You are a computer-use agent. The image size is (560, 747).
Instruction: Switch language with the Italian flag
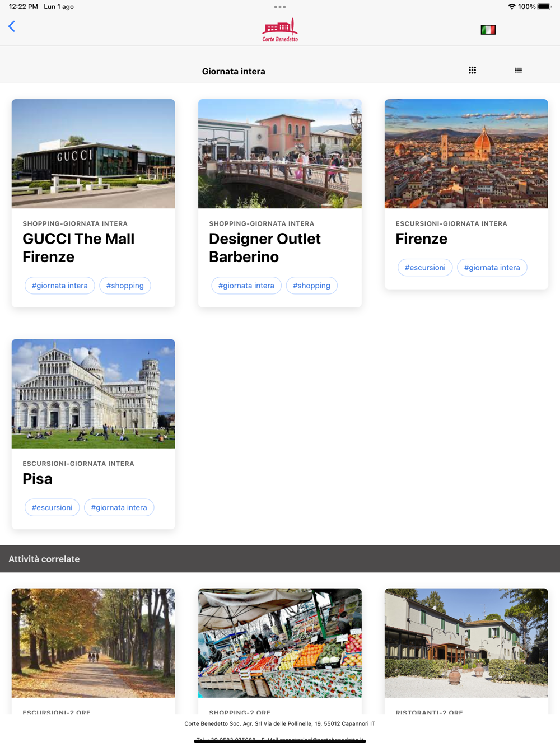[x=488, y=30]
